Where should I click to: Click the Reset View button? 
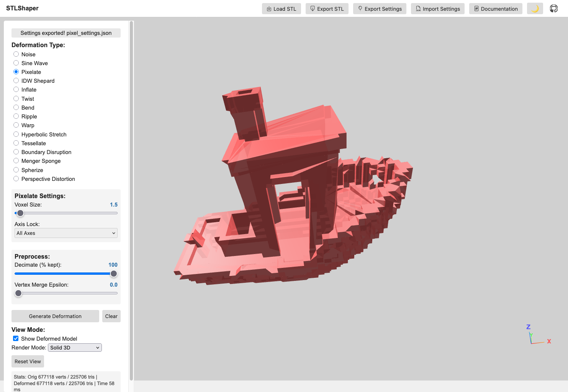(x=28, y=361)
